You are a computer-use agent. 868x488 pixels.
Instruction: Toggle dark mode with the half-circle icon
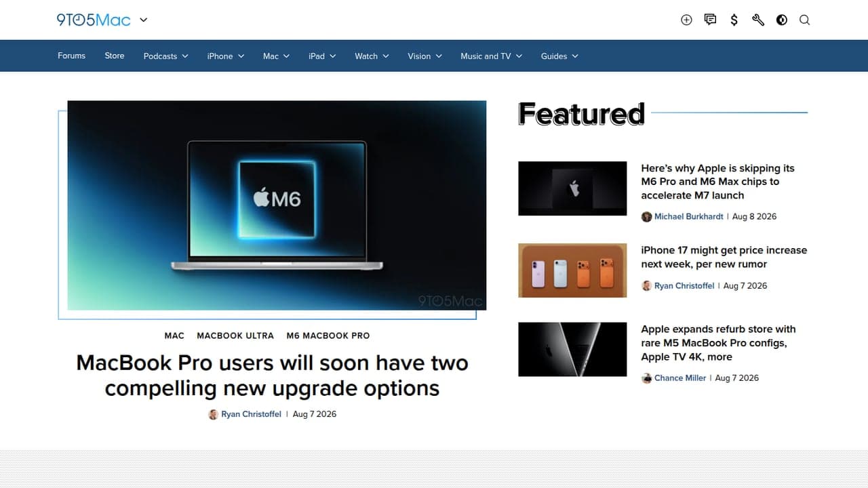click(782, 20)
